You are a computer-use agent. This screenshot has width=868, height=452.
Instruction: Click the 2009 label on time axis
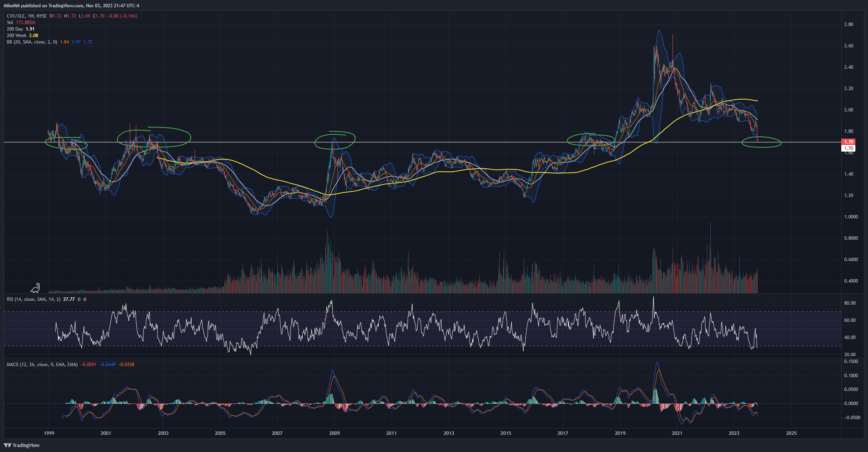[x=334, y=433]
